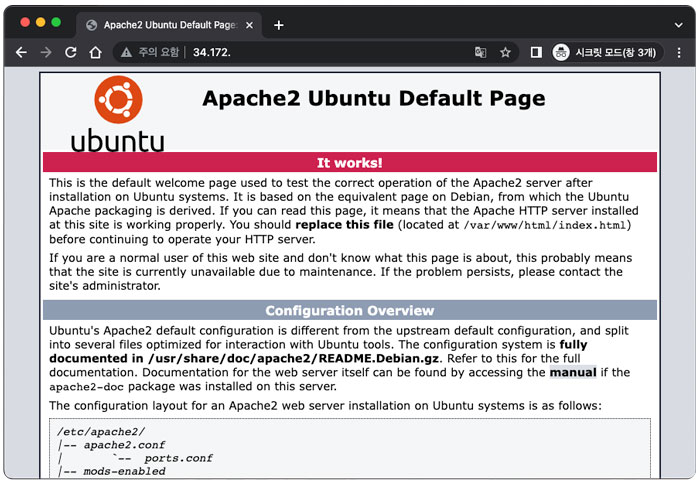This screenshot has height=482, width=700.
Task: Click the apache2.conf line in config tree
Action: click(x=124, y=445)
